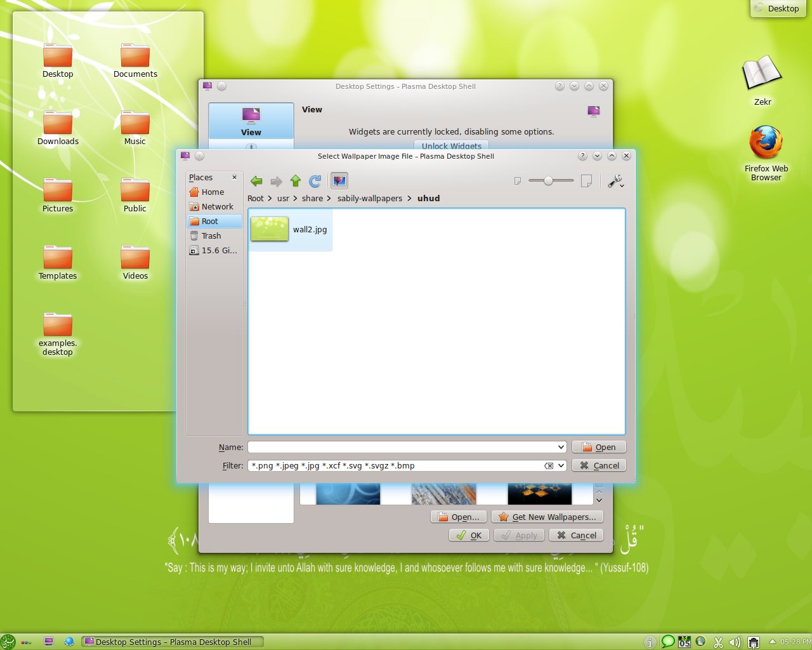The height and width of the screenshot is (650, 812).
Task: Confirm selection with the Open button
Action: [x=599, y=447]
